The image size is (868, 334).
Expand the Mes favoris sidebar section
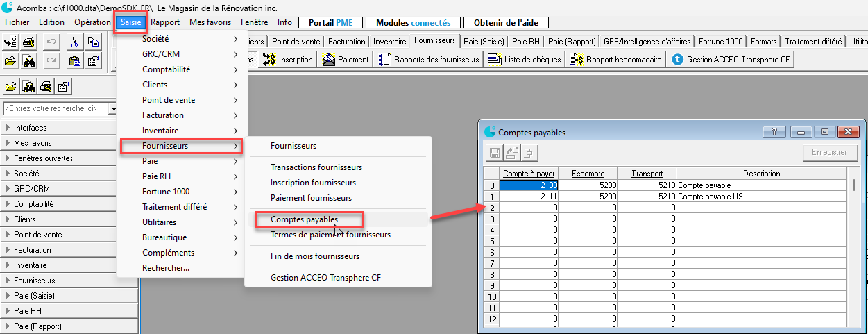58,143
